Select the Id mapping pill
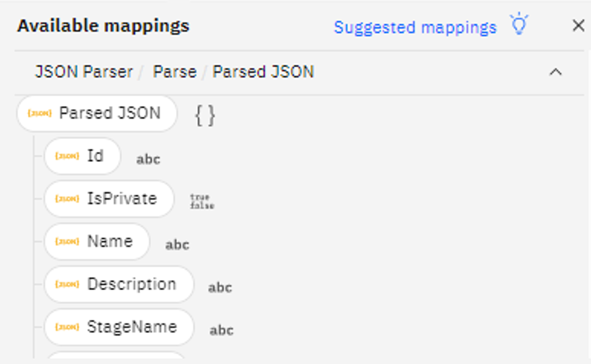The width and height of the screenshot is (591, 364). [x=83, y=156]
